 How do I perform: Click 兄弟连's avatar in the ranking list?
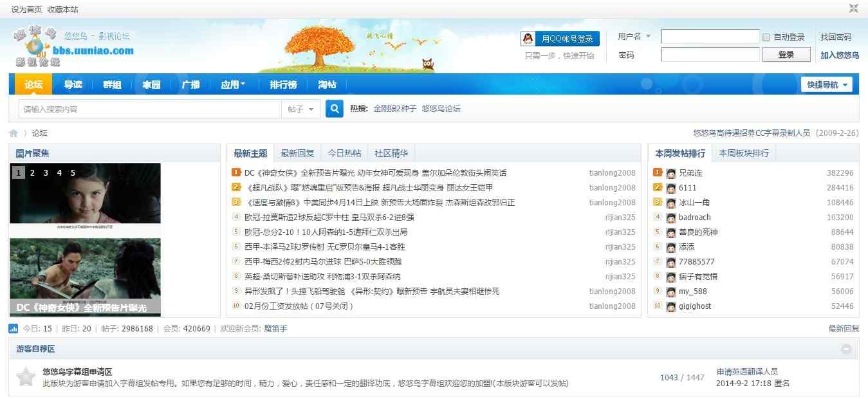pyautogui.click(x=670, y=172)
